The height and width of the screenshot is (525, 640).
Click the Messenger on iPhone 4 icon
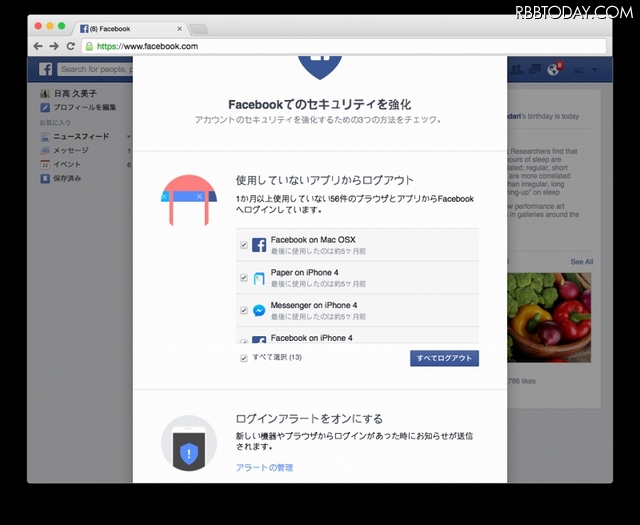click(258, 310)
